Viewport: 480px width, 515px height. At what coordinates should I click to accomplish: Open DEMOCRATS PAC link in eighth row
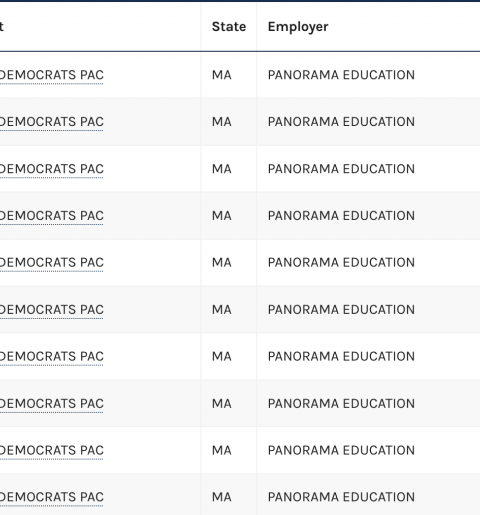[x=52, y=404]
